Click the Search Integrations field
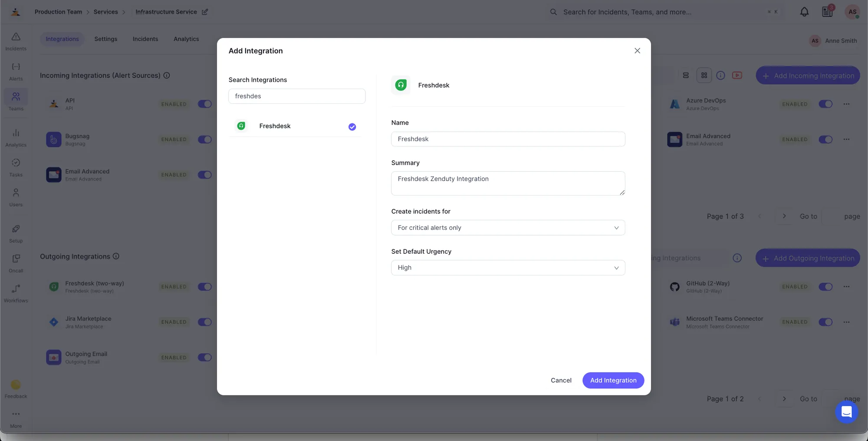Screen dimensions: 868x441 pos(297,96)
